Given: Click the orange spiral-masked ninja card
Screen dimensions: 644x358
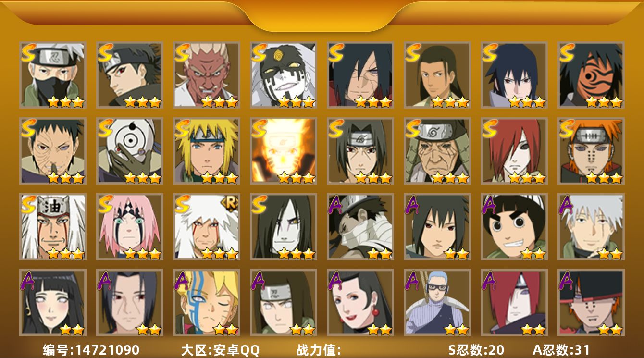Looking at the screenshot, I should coord(591,74).
